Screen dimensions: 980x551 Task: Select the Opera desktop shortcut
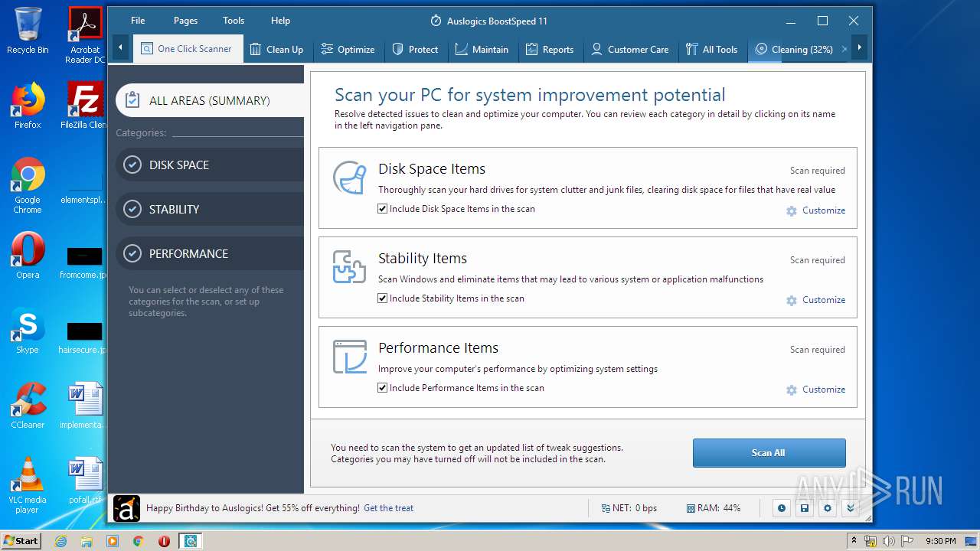pos(28,256)
